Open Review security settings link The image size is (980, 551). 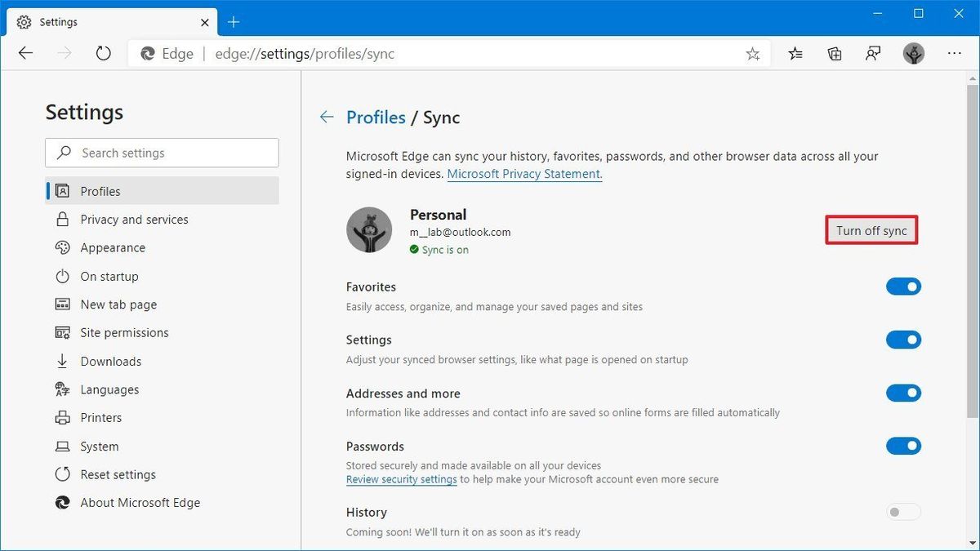click(401, 479)
